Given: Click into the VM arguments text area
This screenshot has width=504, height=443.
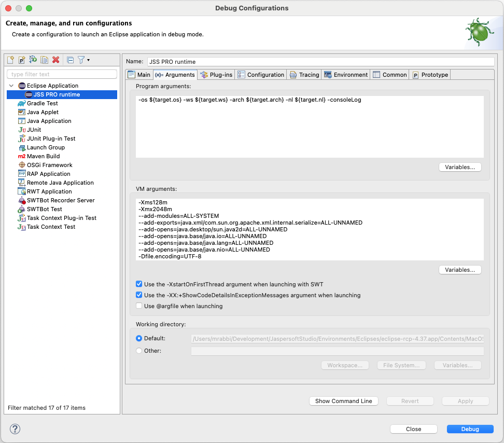Looking at the screenshot, I should pos(310,229).
